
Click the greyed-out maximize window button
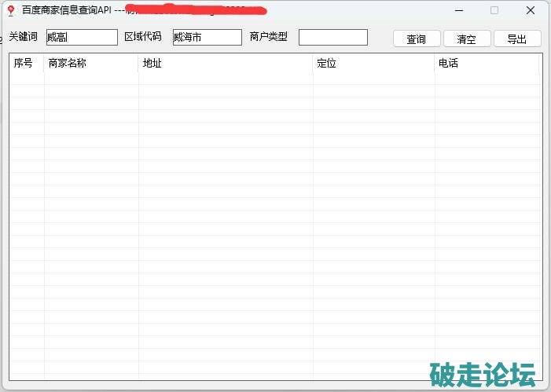494,10
